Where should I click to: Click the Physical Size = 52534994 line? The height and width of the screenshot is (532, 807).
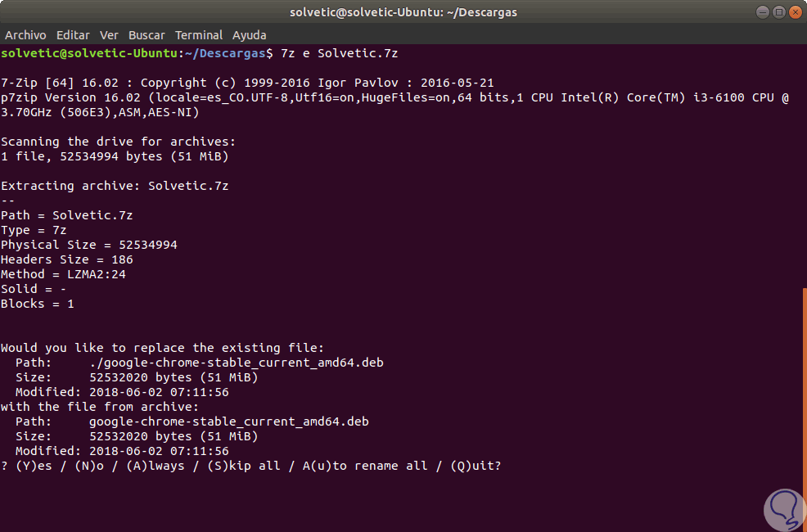coord(89,245)
